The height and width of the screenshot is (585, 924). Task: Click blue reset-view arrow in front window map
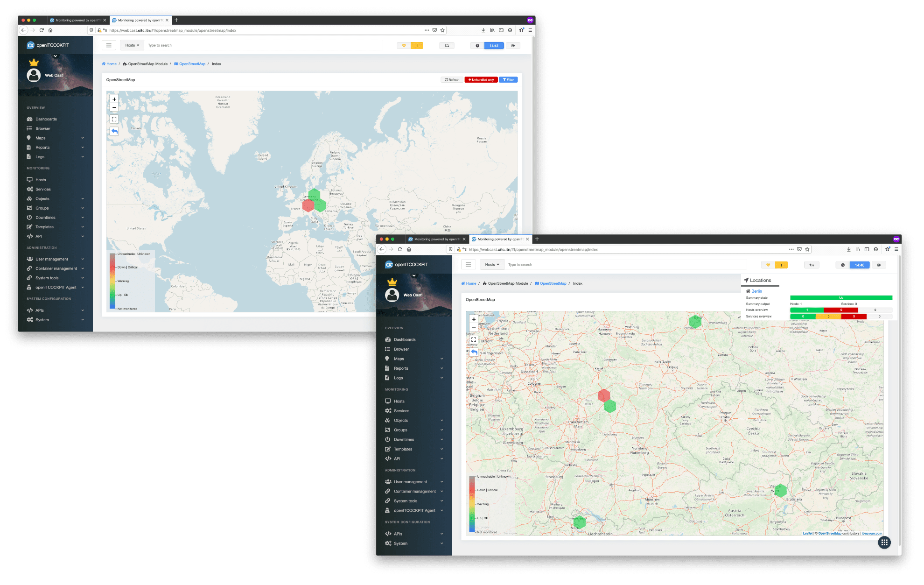point(474,352)
